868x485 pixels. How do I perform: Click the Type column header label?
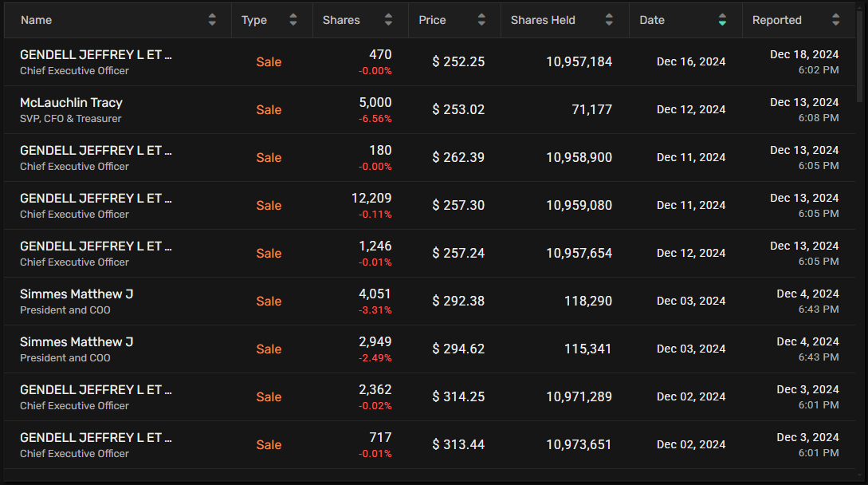click(254, 20)
